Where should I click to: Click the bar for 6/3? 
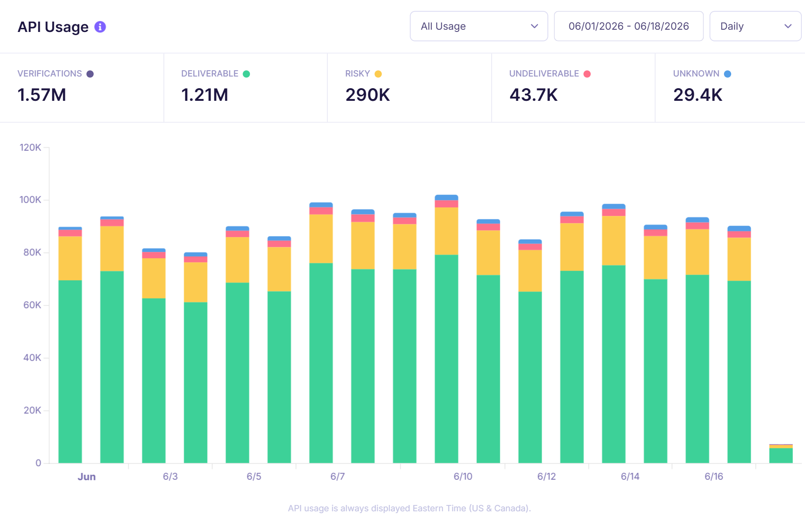(154, 356)
